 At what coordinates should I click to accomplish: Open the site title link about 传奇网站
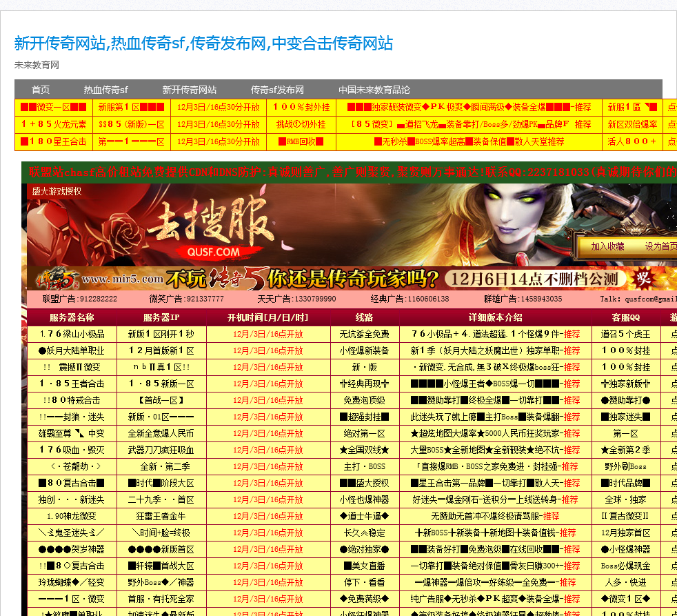203,43
